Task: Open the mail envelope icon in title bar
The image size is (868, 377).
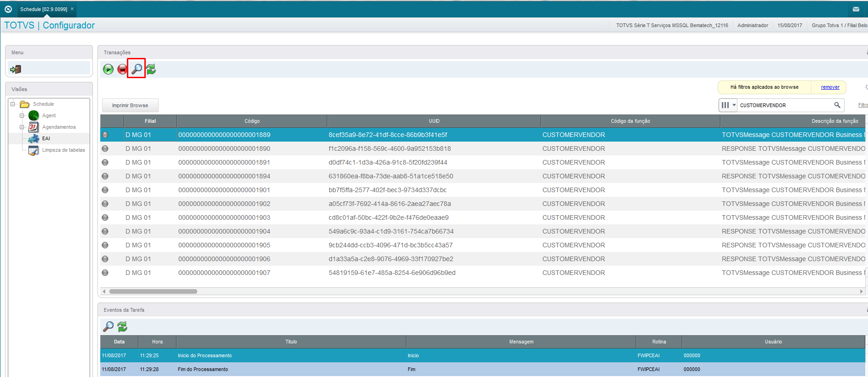Action: point(856,9)
